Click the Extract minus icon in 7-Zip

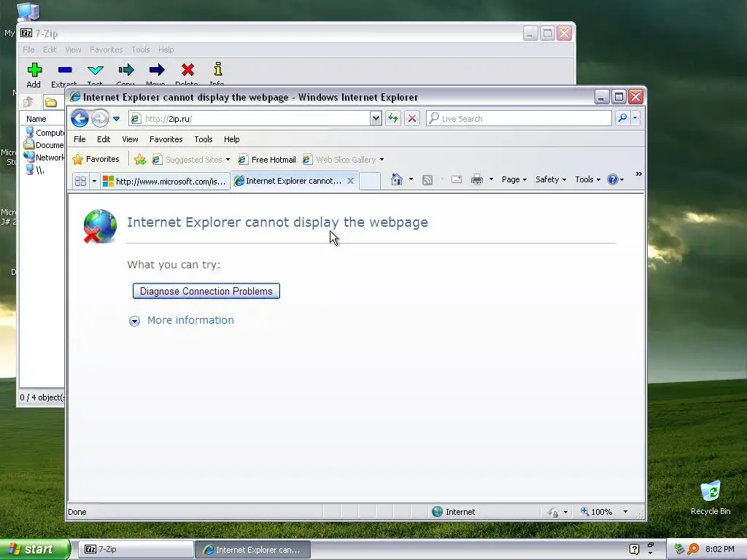pyautogui.click(x=65, y=70)
